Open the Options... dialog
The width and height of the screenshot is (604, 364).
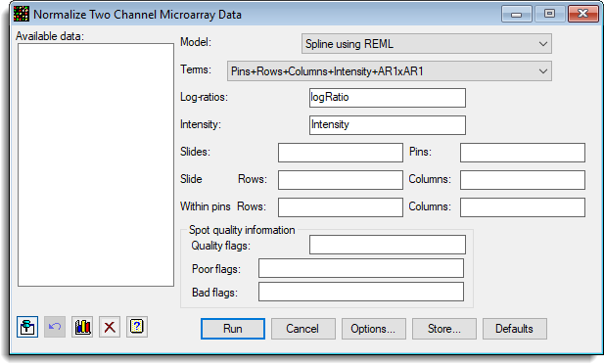click(x=374, y=329)
